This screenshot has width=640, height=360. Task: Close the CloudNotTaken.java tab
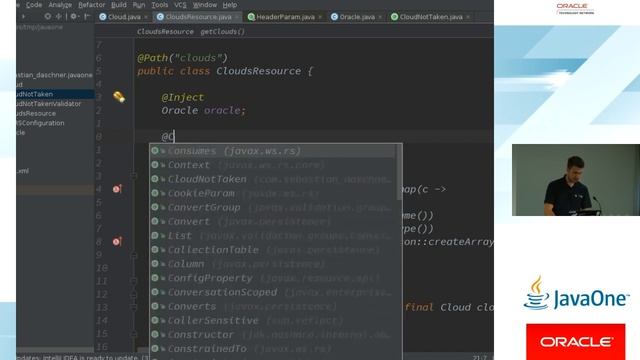pyautogui.click(x=468, y=17)
